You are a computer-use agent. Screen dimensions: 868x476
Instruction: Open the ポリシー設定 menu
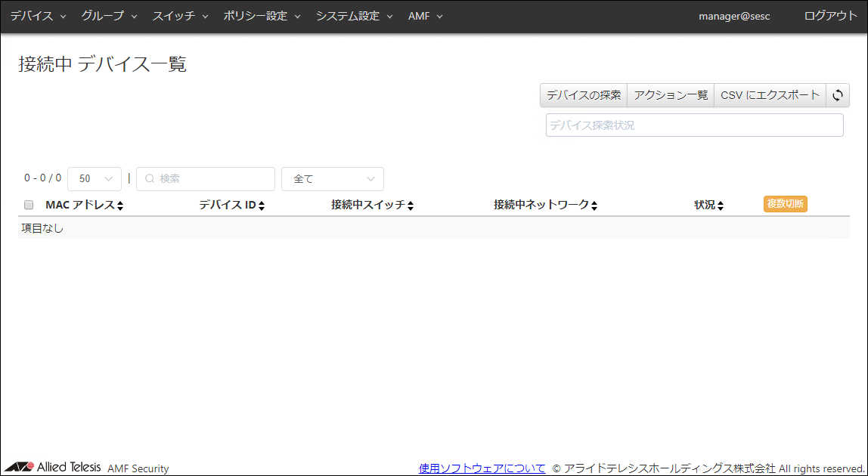[x=262, y=16]
